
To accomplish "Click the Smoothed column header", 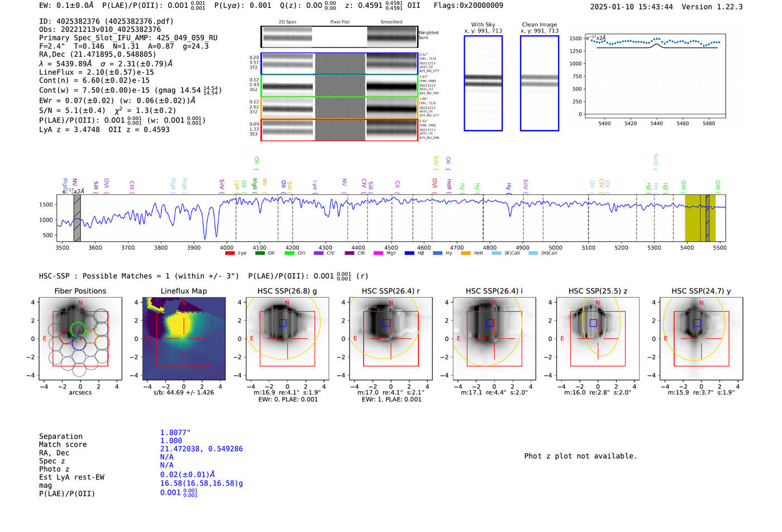I will click(392, 22).
